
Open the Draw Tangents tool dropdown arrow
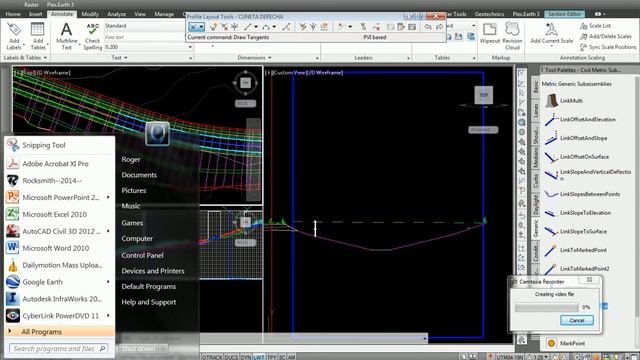pos(202,27)
